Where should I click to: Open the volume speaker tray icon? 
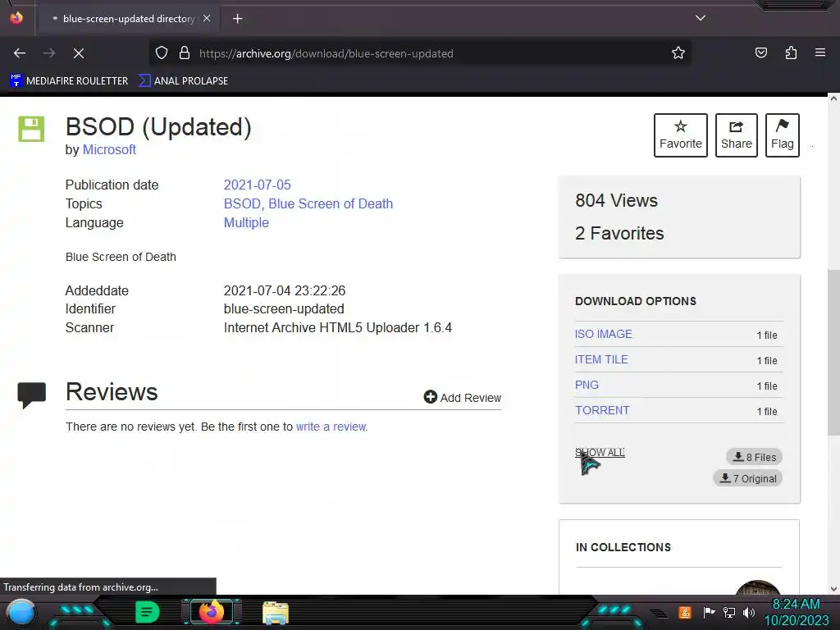749,612
